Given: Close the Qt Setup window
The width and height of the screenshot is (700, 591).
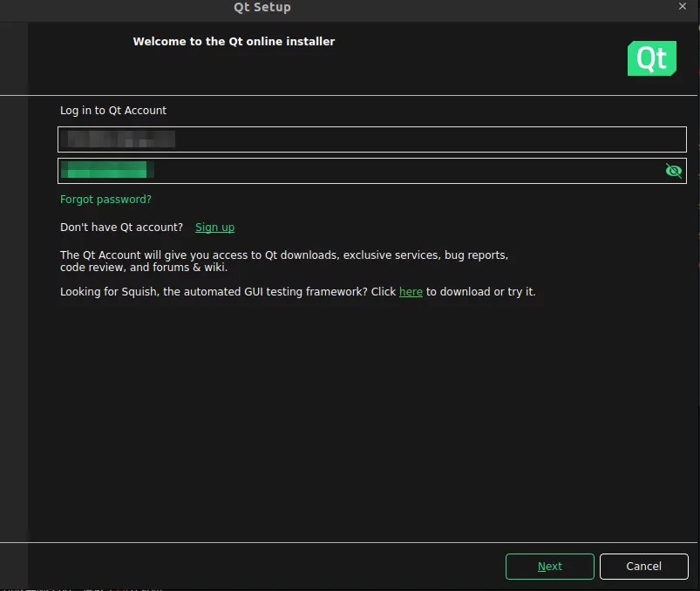Looking at the screenshot, I should pos(683,6).
